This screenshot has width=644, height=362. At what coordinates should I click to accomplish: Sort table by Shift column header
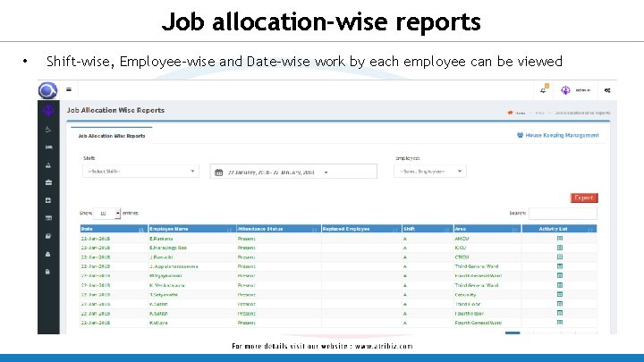pyautogui.click(x=428, y=229)
